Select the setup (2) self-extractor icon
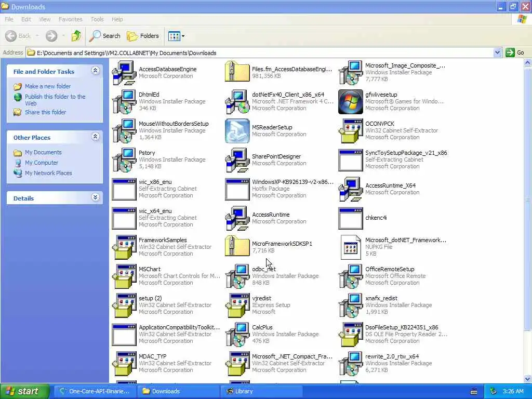The width and height of the screenshot is (532, 399). pyautogui.click(x=124, y=305)
